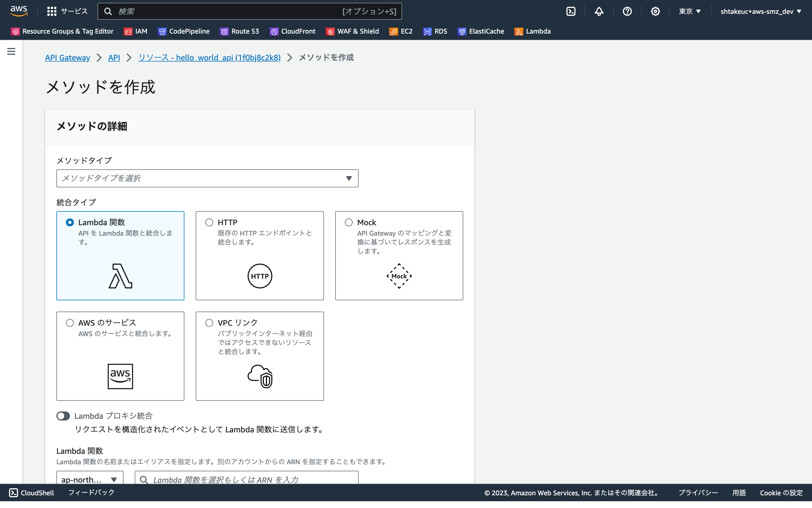Click the EC2 service icon
The width and height of the screenshot is (812, 508).
tap(393, 32)
